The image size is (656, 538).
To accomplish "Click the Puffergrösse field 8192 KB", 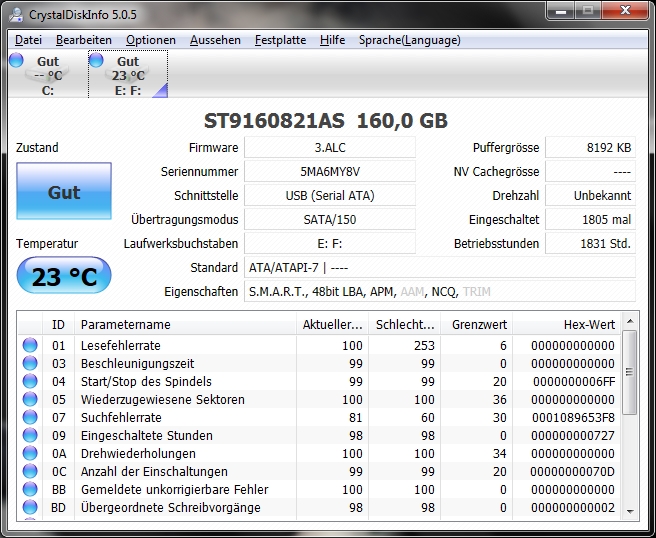I will [x=590, y=148].
